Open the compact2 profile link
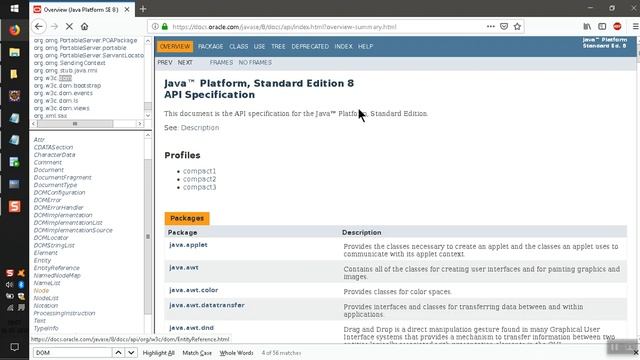 (x=199, y=179)
